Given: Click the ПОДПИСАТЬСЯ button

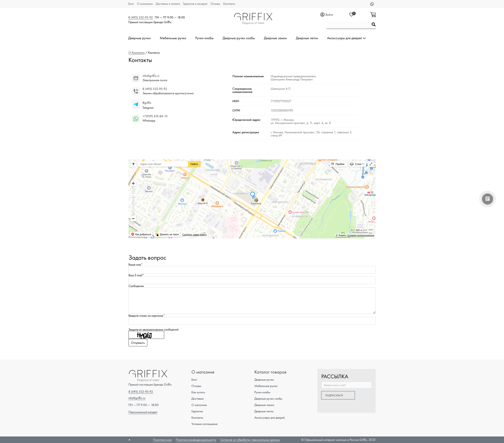Looking at the screenshot, I should [x=338, y=395].
